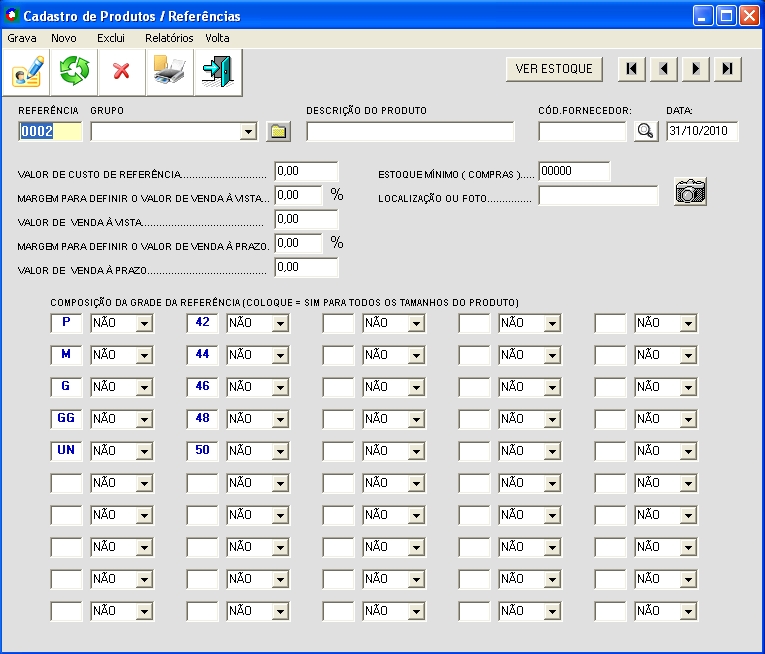Click the VER ESTOQUE button
Viewport: 765px width, 654px height.
(x=554, y=69)
